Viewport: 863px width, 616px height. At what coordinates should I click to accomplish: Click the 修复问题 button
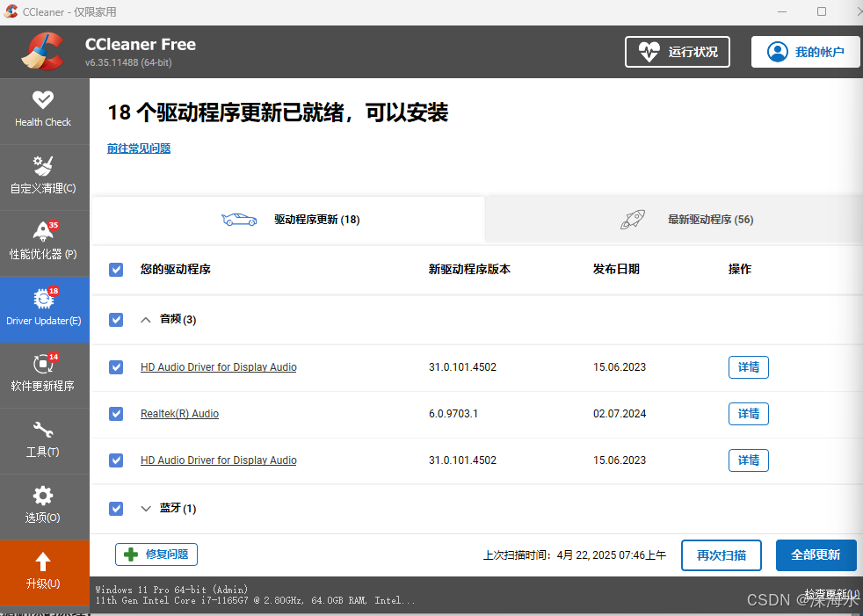pyautogui.click(x=156, y=554)
